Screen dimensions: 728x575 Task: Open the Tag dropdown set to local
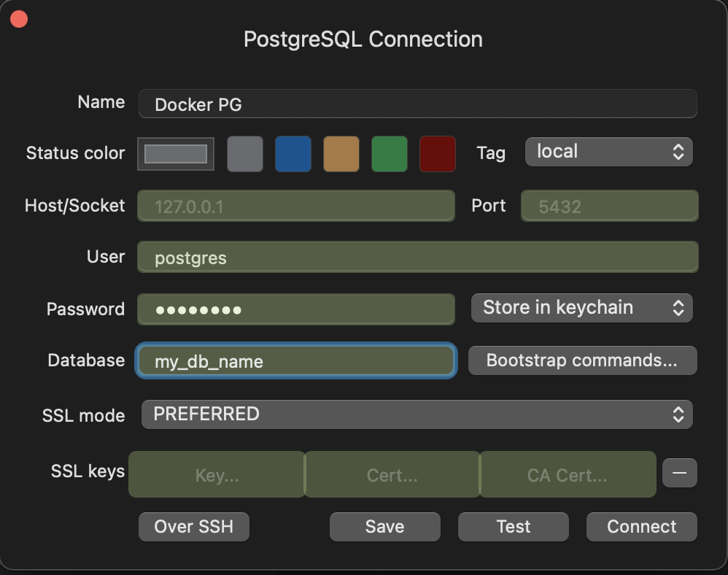608,152
